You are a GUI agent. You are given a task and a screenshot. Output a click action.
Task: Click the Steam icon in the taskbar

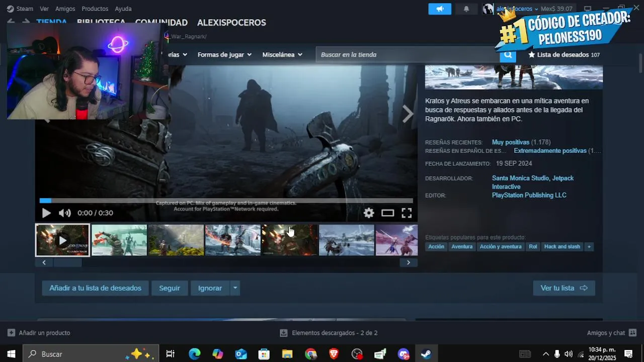click(426, 354)
